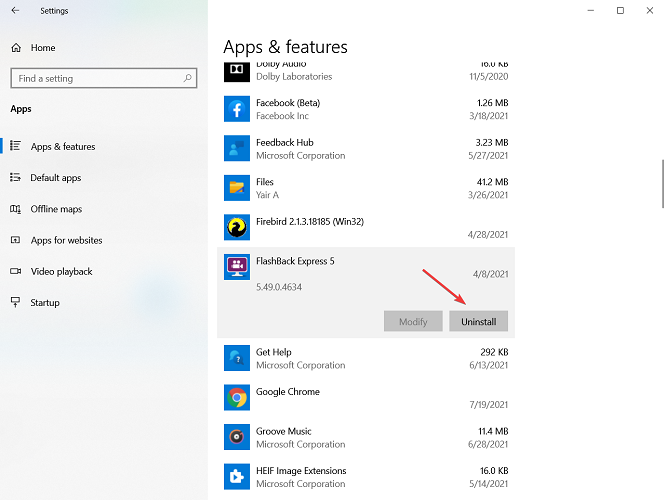Select the Google Chrome entry name

click(x=288, y=392)
